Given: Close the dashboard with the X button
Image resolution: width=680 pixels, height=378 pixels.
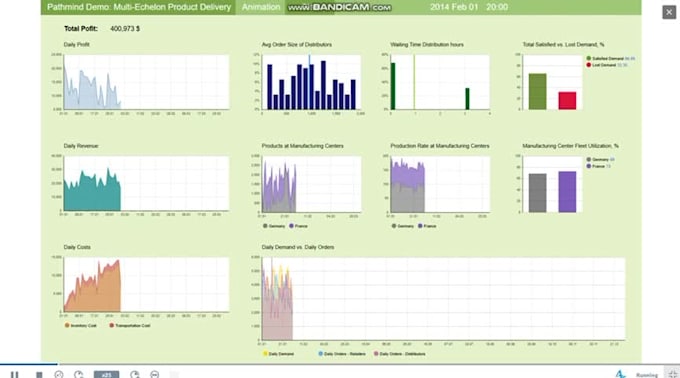Looking at the screenshot, I should pyautogui.click(x=669, y=12).
